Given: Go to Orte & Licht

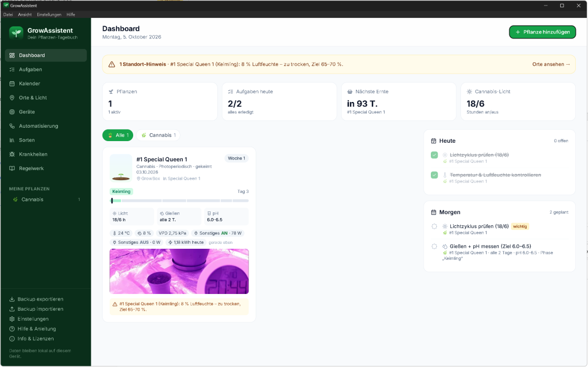Looking at the screenshot, I should (46, 98).
